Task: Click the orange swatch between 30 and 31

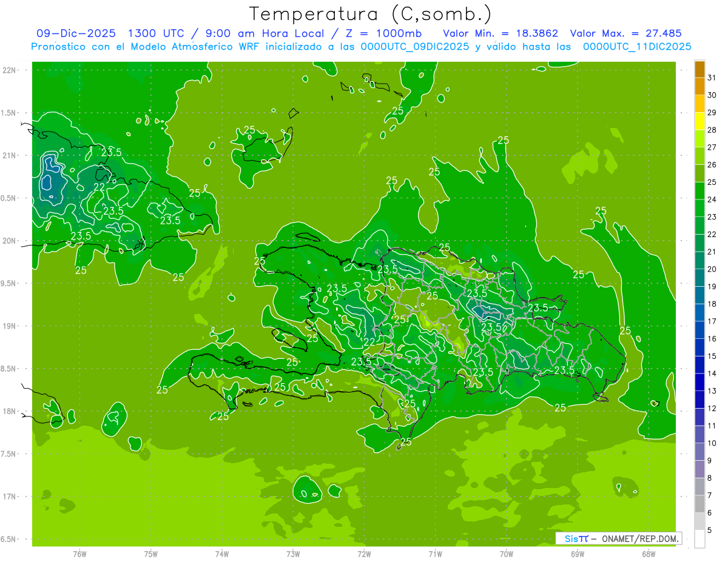Action: coord(699,86)
